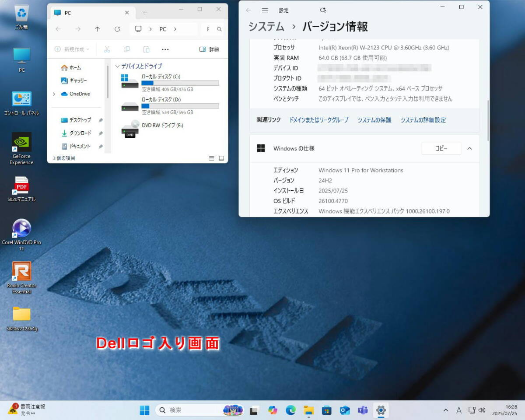Refresh the File Explorer view
This screenshot has width=525, height=420.
pyautogui.click(x=117, y=29)
